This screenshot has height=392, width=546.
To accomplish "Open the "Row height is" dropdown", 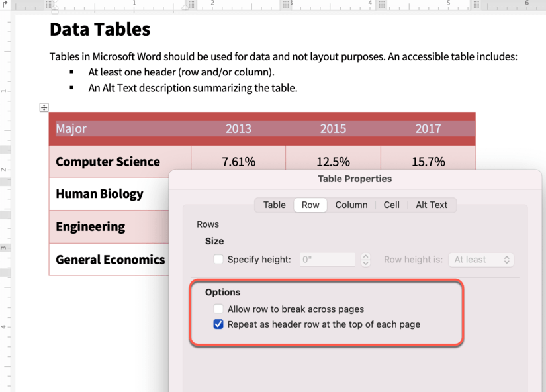I will point(481,260).
